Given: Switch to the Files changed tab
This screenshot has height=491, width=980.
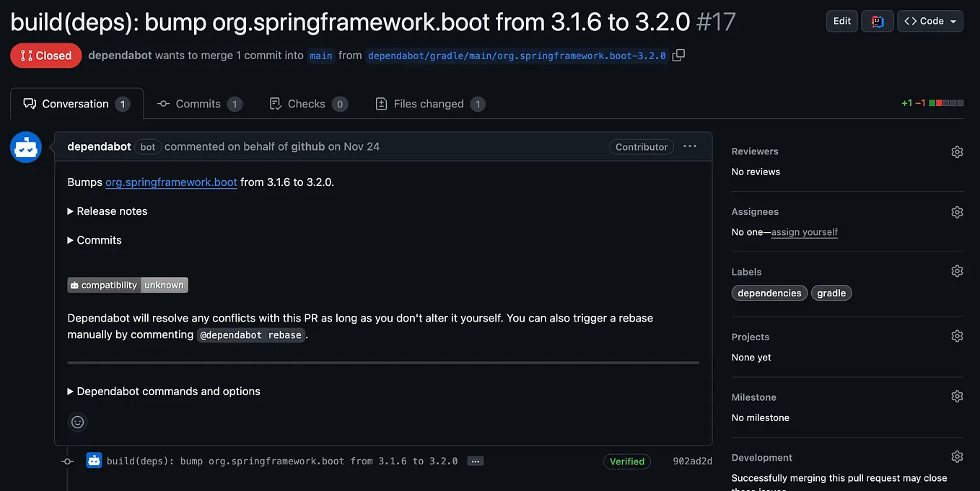Looking at the screenshot, I should click(429, 103).
